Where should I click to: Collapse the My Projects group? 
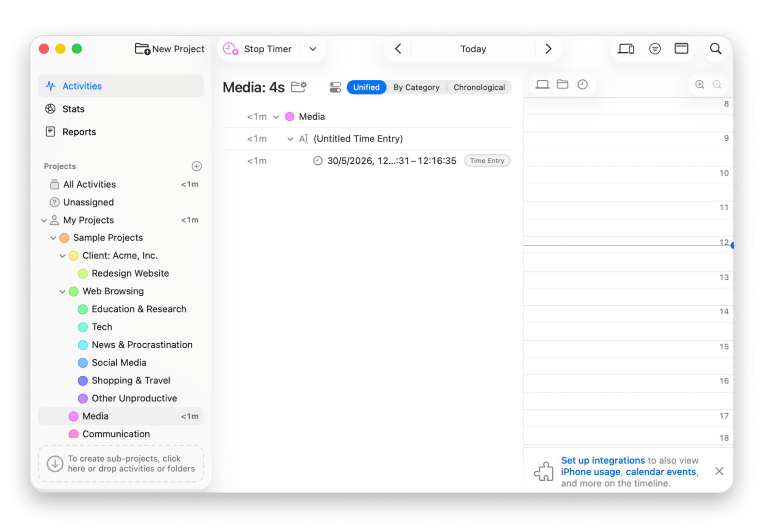pos(44,221)
